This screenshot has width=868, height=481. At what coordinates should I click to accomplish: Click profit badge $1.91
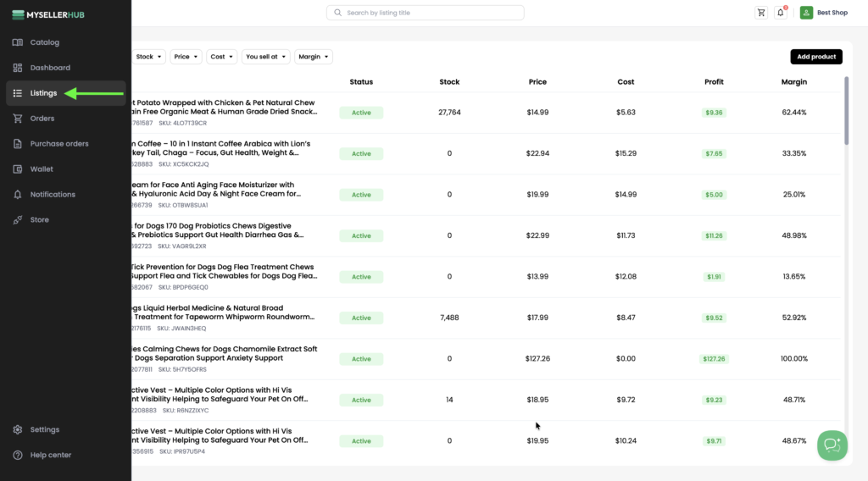[714, 276]
